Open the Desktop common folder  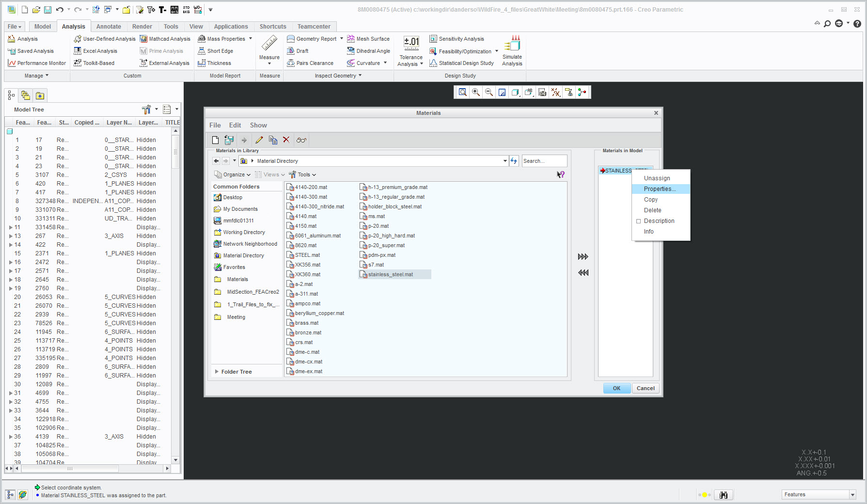[x=228, y=197]
